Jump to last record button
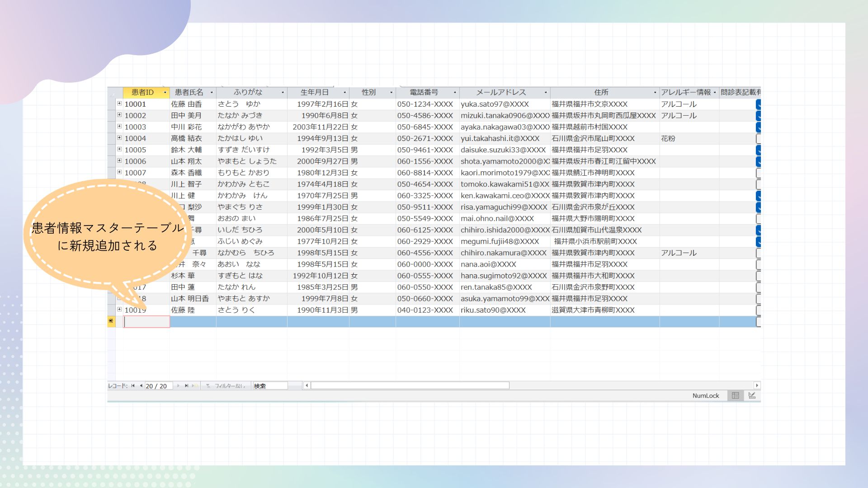 click(x=186, y=386)
